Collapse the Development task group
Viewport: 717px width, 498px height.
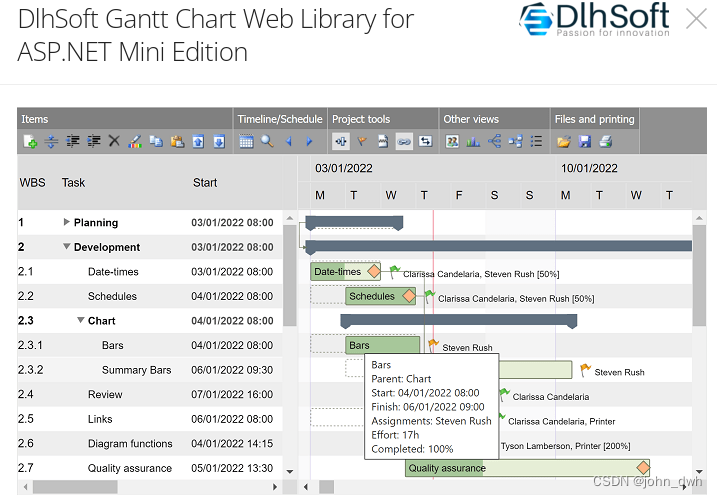(67, 246)
